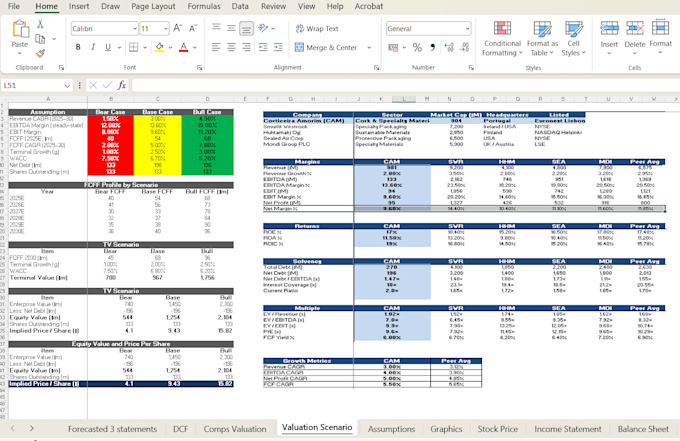
Task: Open font color dropdown arrow
Action: coord(195,47)
